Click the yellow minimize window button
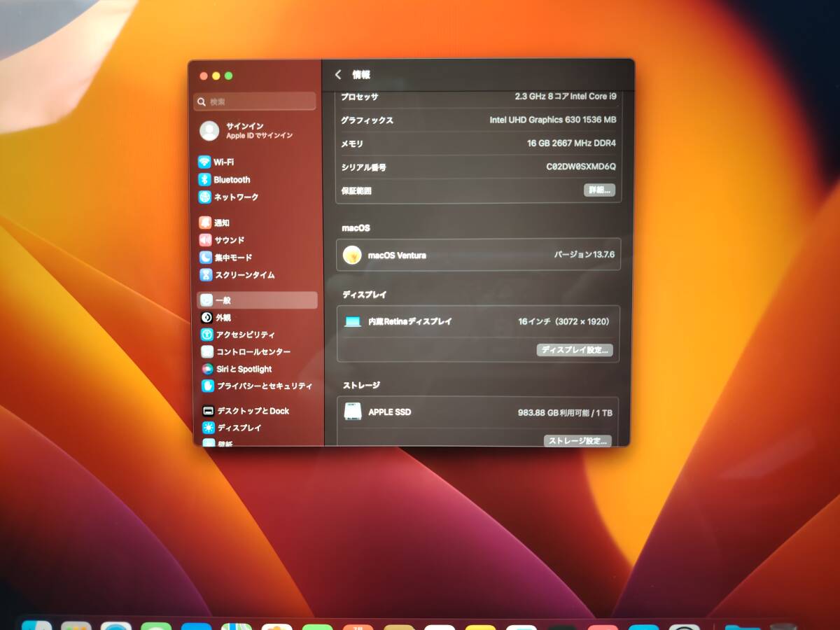840x630 pixels. [x=216, y=76]
